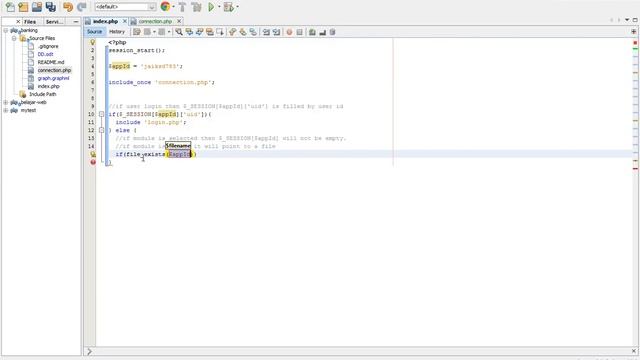Click the Redo toolbar icon
640x360 pixels.
[82, 7]
